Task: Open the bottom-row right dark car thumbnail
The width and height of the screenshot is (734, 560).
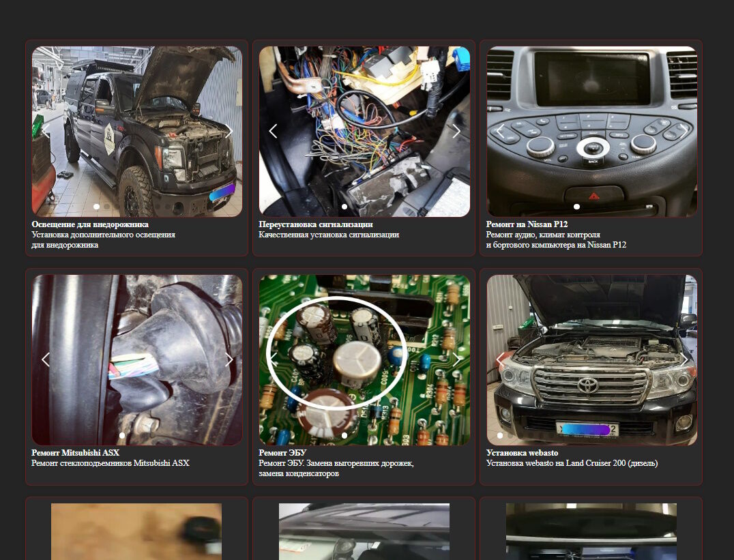Action: point(591,532)
